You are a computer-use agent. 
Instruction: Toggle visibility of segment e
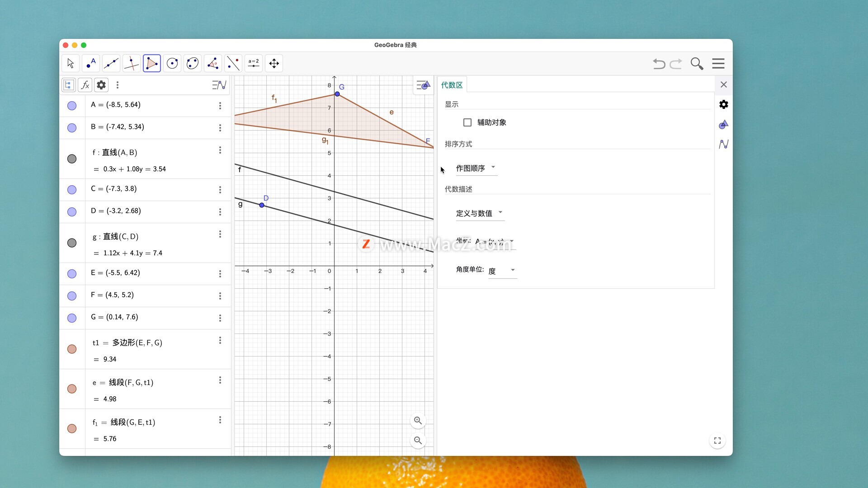[x=72, y=389]
